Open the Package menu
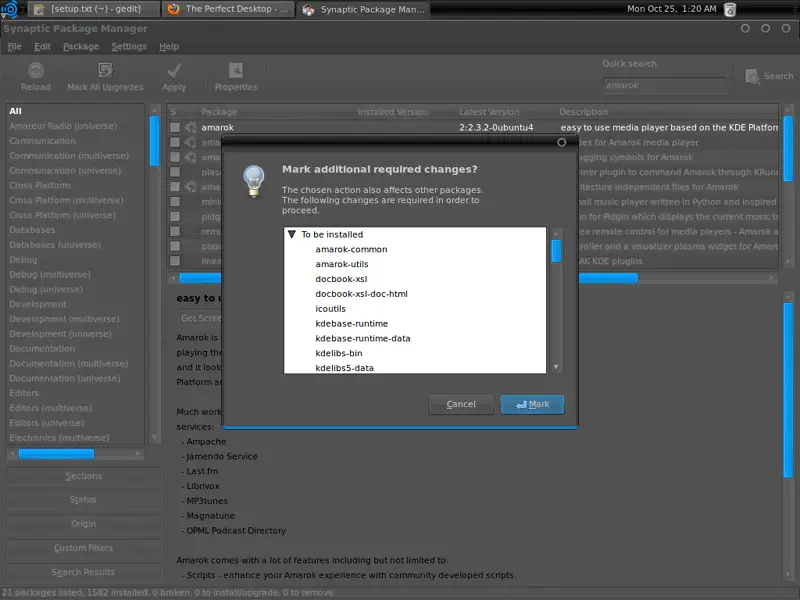Viewport: 800px width, 600px height. pos(81,46)
